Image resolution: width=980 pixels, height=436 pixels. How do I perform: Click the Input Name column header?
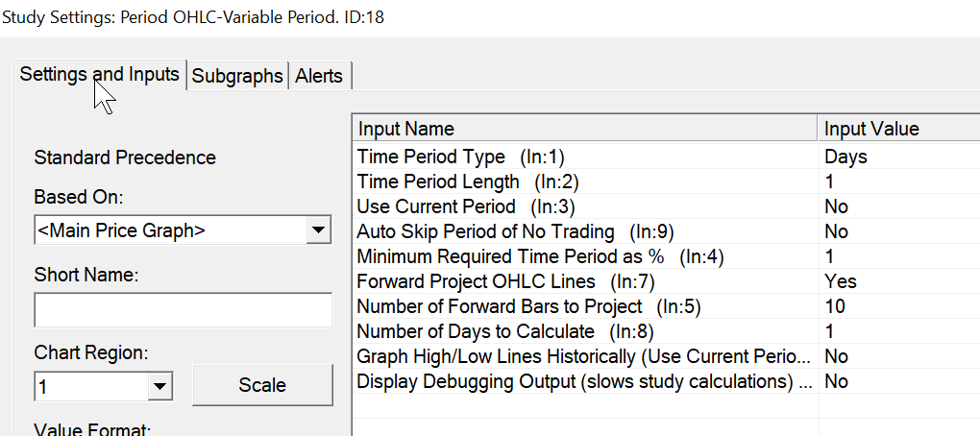pyautogui.click(x=586, y=129)
